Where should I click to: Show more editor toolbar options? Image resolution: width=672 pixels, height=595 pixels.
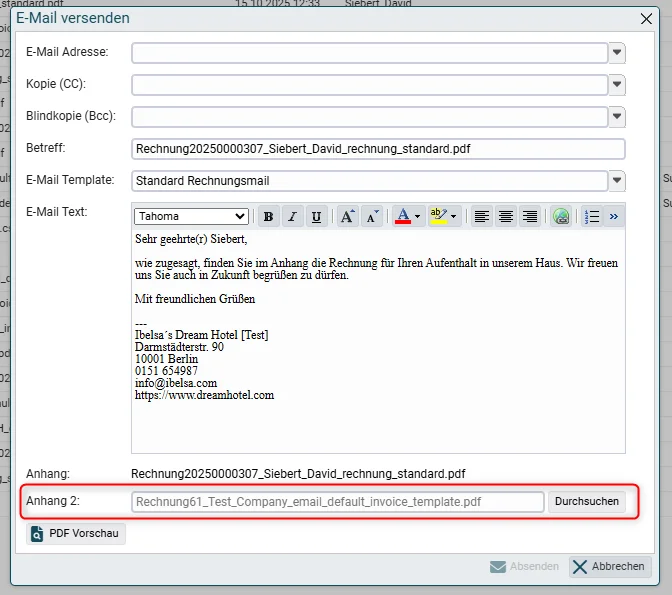click(x=614, y=216)
